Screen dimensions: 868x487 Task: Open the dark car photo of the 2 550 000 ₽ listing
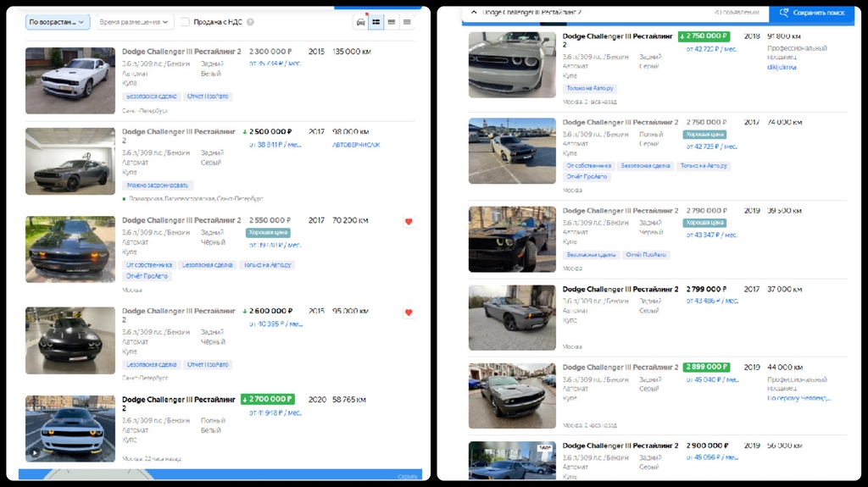click(70, 250)
